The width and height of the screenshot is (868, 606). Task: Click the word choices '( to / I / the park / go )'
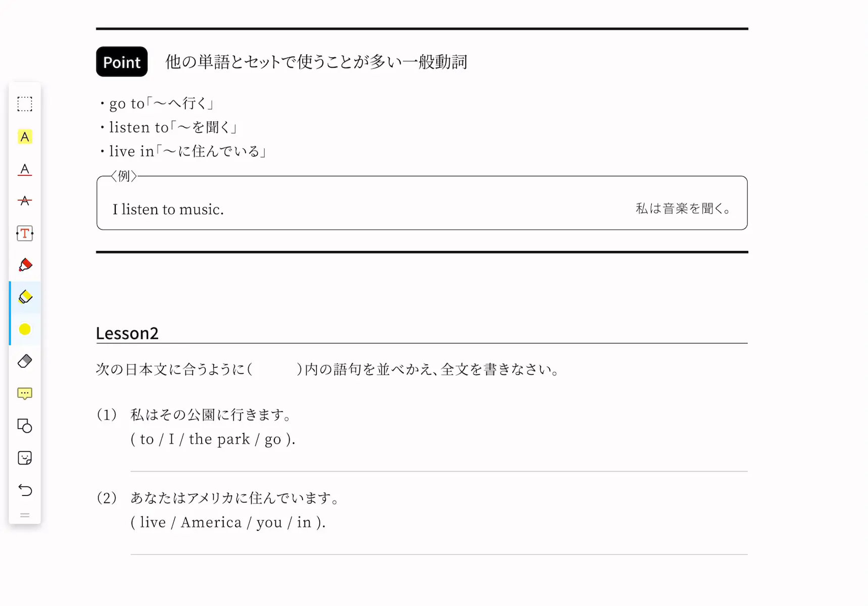(x=213, y=439)
